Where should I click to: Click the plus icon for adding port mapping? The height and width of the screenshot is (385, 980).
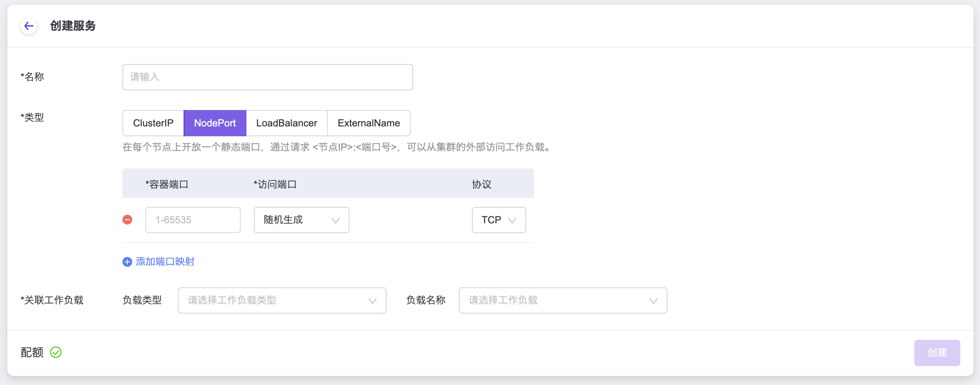click(x=127, y=262)
